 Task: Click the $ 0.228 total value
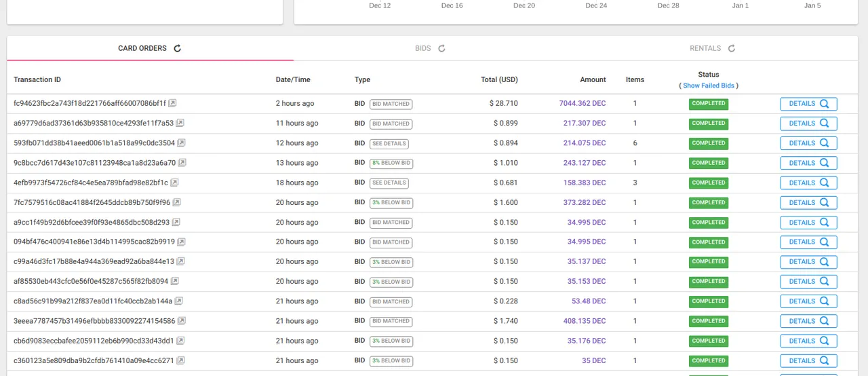tap(505, 301)
